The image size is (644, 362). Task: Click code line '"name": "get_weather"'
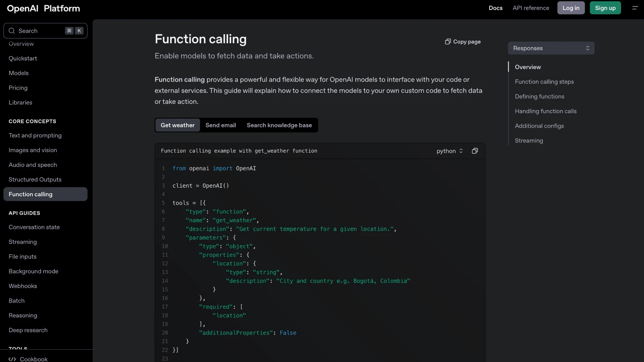click(222, 220)
